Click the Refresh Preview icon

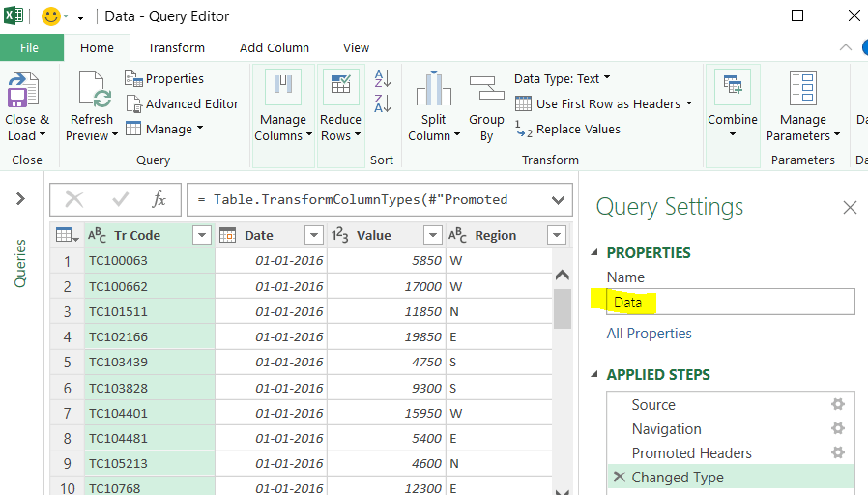[x=95, y=89]
